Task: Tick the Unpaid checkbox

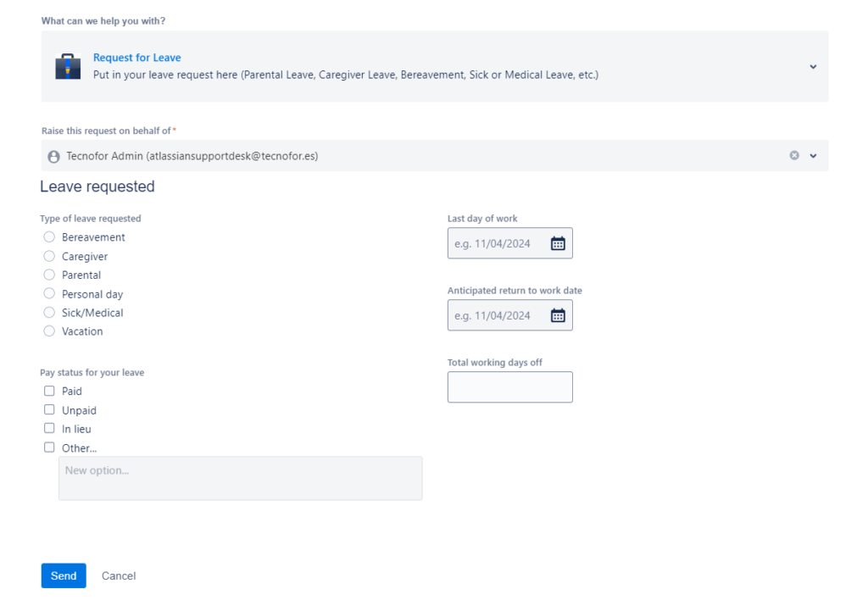Action: pyautogui.click(x=49, y=410)
